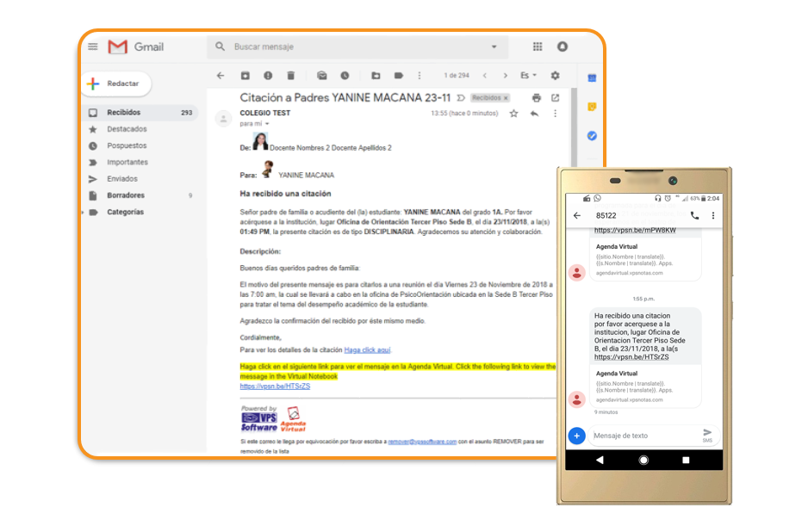
Task: Click in Buscar mensaje search field
Action: click(358, 47)
